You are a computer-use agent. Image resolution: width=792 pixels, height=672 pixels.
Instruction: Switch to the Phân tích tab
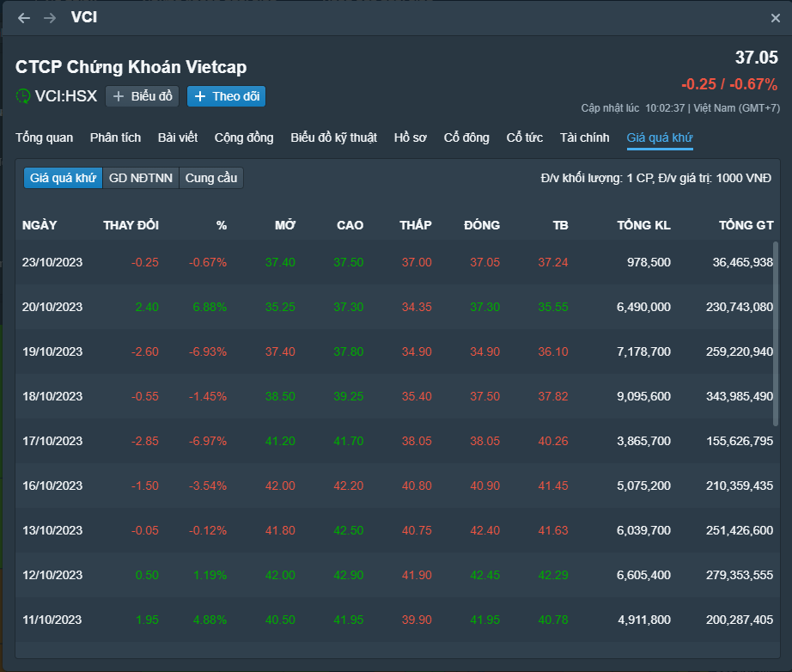(x=115, y=137)
